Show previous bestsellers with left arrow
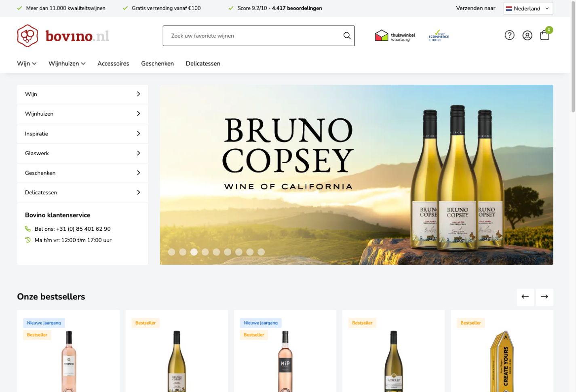This screenshot has width=576, height=392. (525, 297)
